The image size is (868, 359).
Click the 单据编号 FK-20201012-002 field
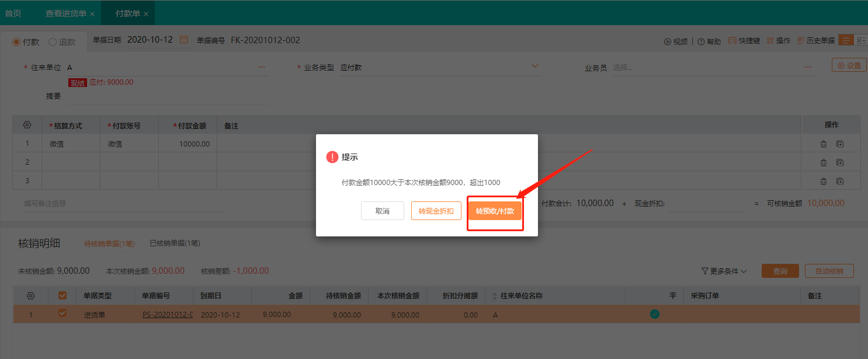tap(265, 40)
